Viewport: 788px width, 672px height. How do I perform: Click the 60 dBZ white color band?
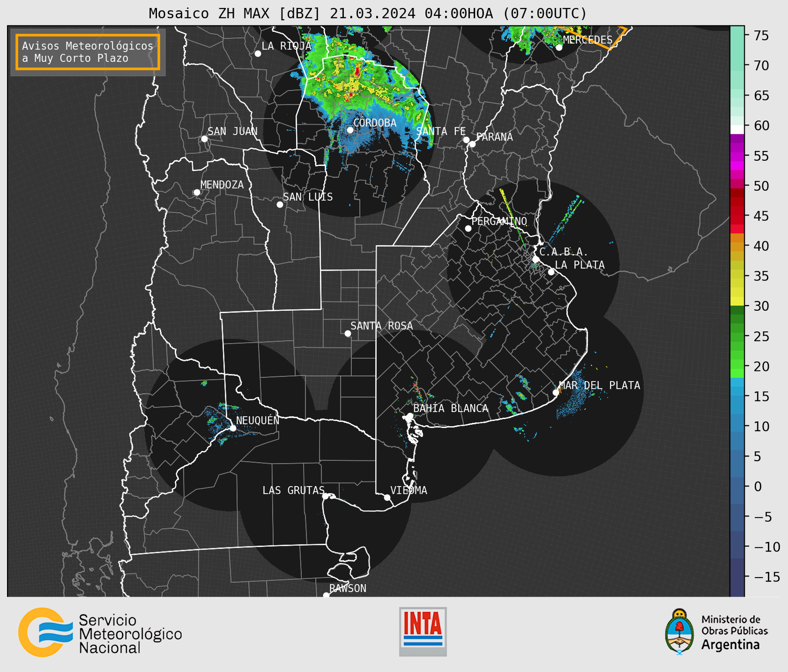[x=737, y=129]
